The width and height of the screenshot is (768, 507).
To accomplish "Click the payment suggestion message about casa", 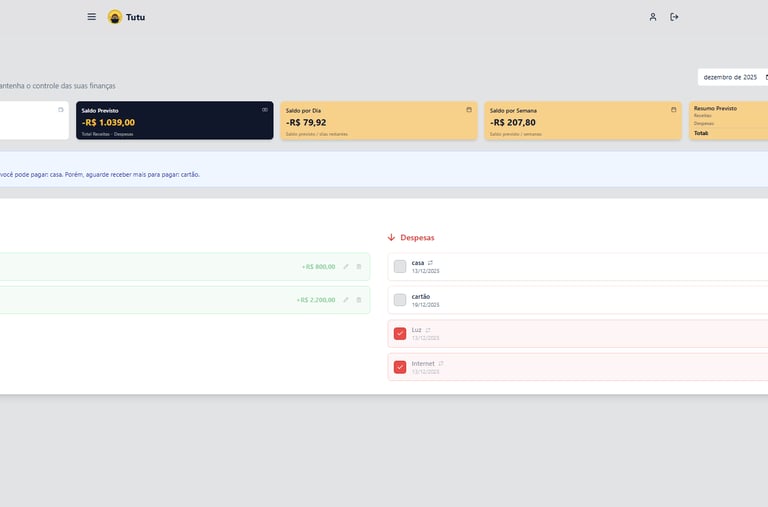I will coord(100,174).
